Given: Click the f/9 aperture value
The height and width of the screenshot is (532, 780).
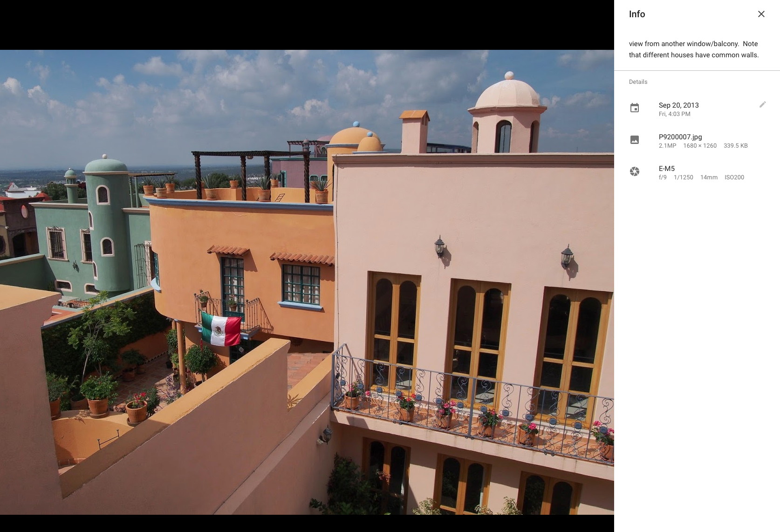Looking at the screenshot, I should point(663,177).
